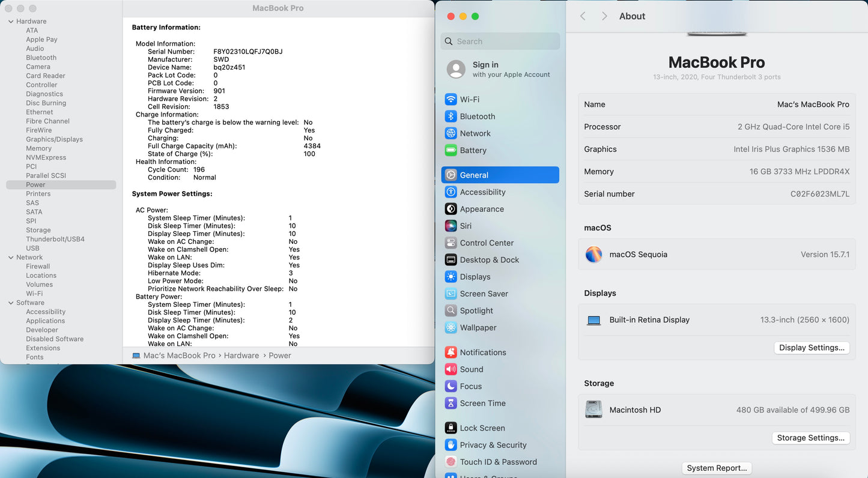Select Thunderbolt/USB4 in Hardware list
This screenshot has height=478, width=868.
point(55,240)
